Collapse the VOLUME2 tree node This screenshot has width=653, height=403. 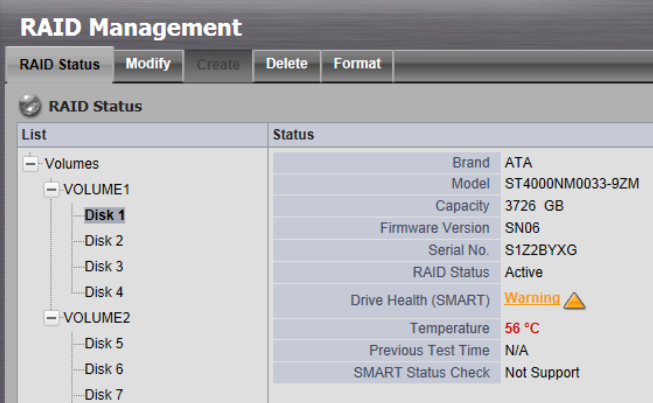click(x=52, y=317)
